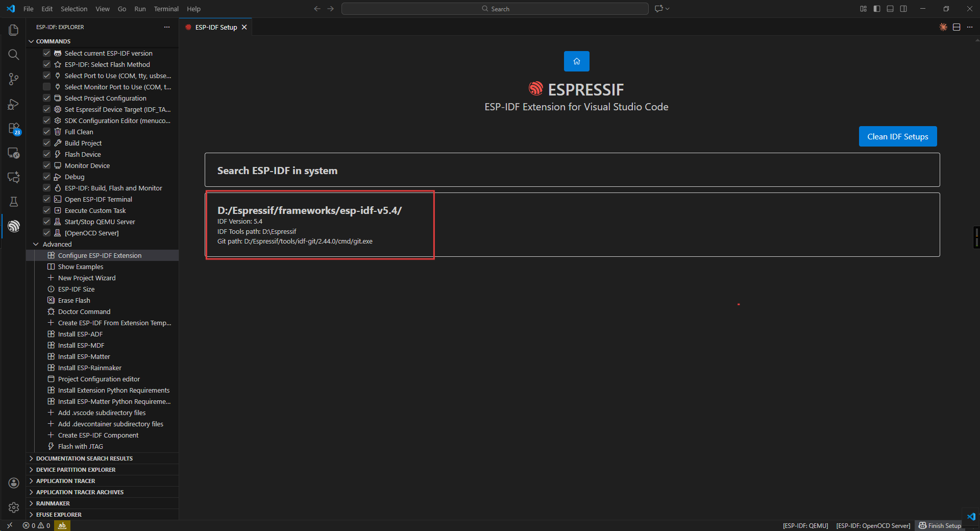Open the Explorer view in activity bar
This screenshot has width=980, height=531.
[14, 30]
